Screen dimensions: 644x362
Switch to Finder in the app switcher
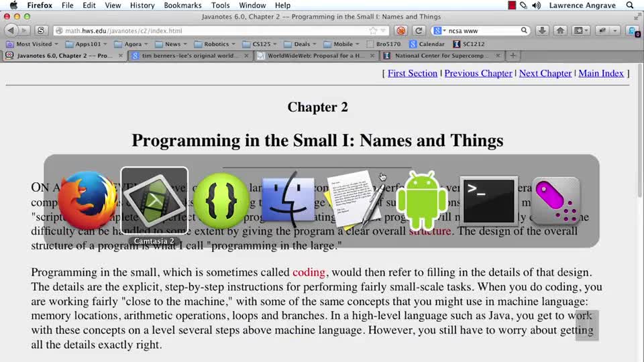point(288,200)
